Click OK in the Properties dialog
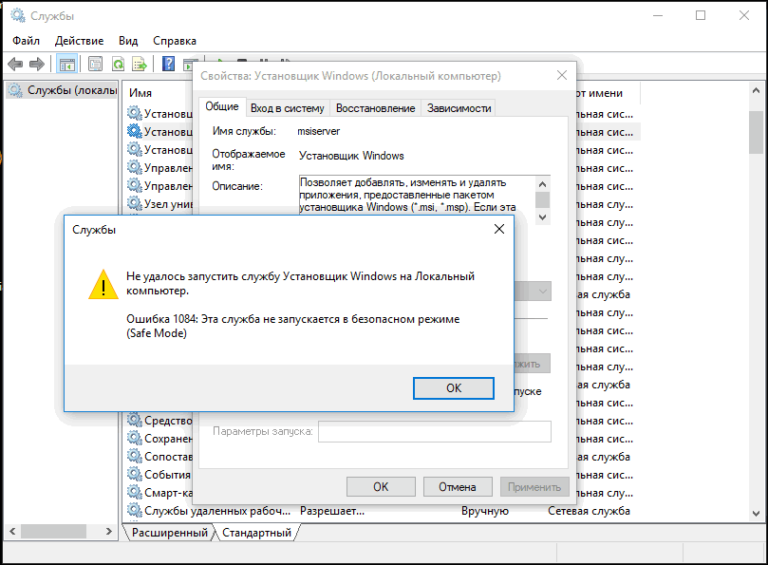The width and height of the screenshot is (768, 565). (x=381, y=487)
